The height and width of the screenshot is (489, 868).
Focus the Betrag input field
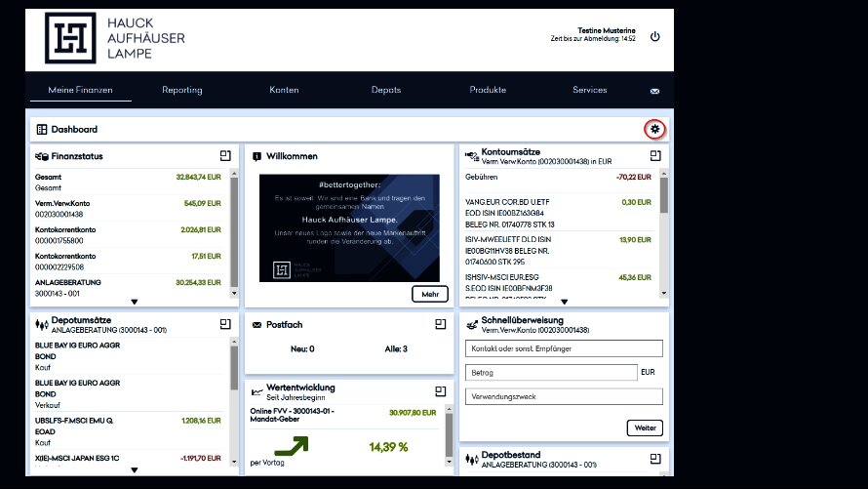click(551, 372)
